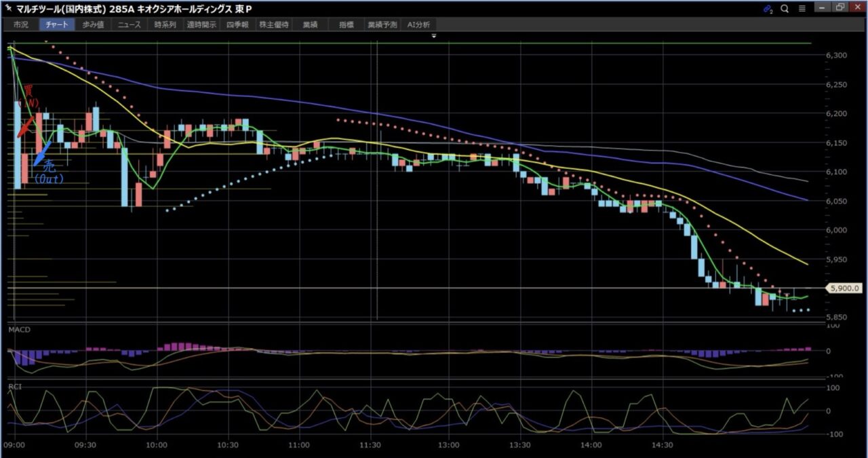Click the red 買 (IN) arrow marker
Screen dimensions: 868x458
[24, 126]
